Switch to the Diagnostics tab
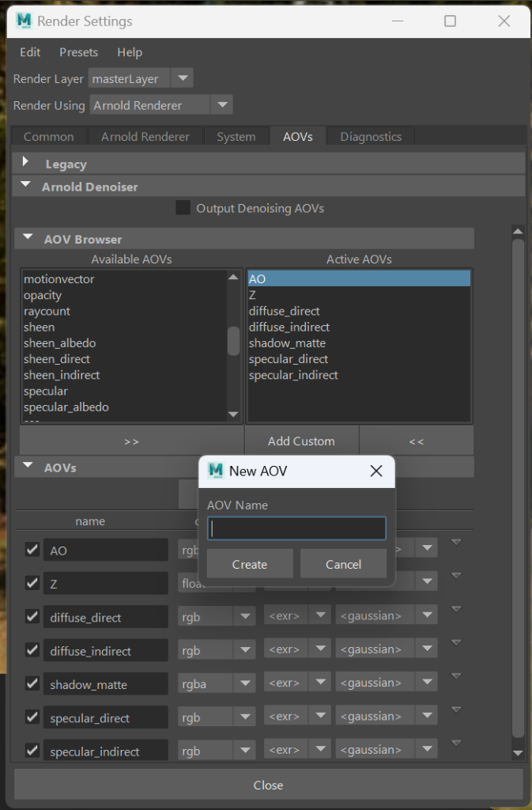The height and width of the screenshot is (810, 532). (x=371, y=136)
